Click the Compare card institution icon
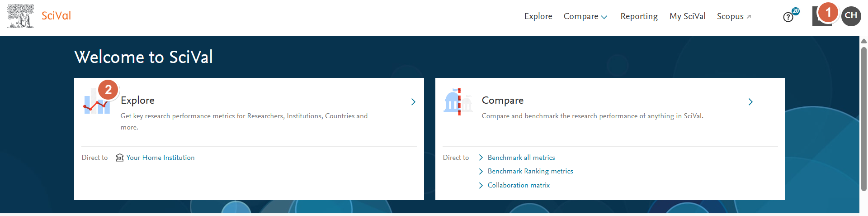The width and height of the screenshot is (868, 216). 458,101
